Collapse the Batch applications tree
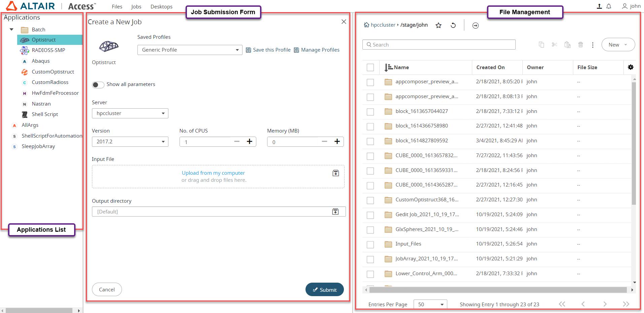 (x=12, y=29)
